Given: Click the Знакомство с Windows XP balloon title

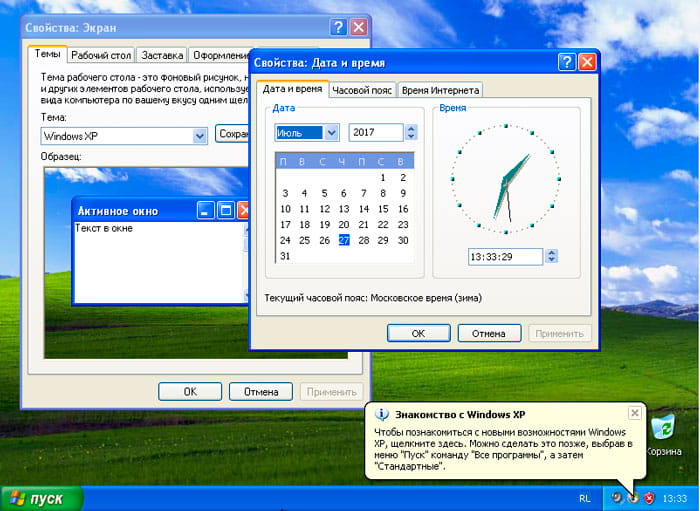Looking at the screenshot, I should point(460,415).
